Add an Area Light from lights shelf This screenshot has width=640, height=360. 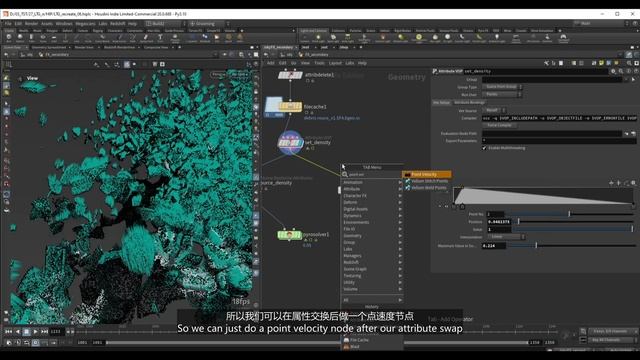pyautogui.click(x=348, y=38)
